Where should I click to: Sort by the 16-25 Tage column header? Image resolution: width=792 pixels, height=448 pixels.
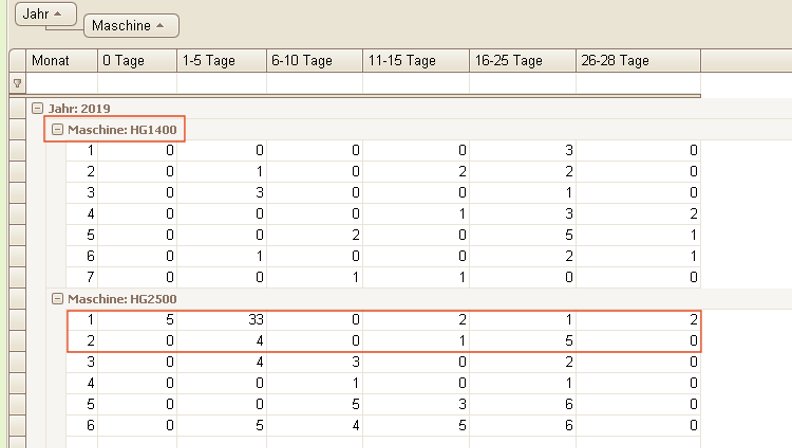(x=522, y=61)
